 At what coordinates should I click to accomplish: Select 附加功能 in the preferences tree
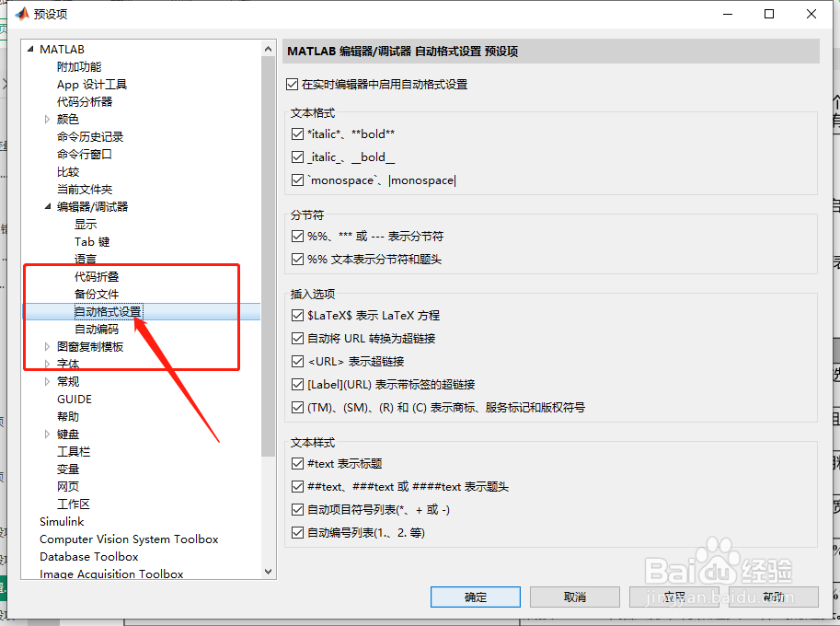pos(79,67)
